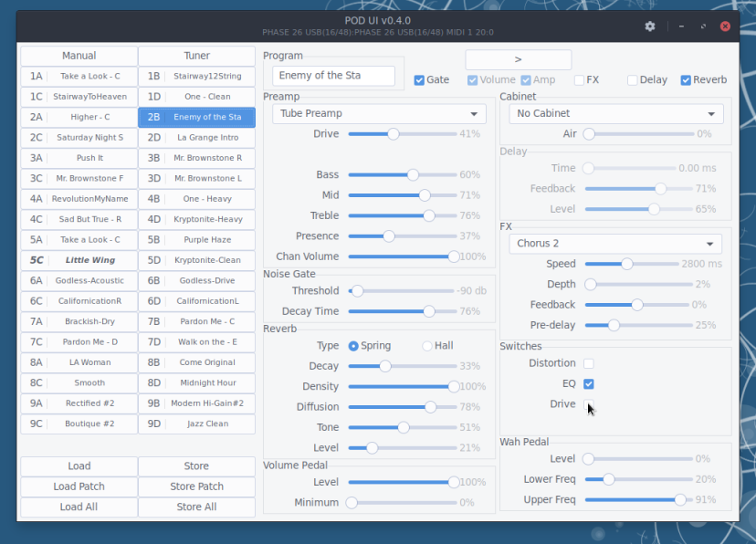Click the Preamp Drive slider handle
Viewport: 756px width, 544px height.
(393, 134)
